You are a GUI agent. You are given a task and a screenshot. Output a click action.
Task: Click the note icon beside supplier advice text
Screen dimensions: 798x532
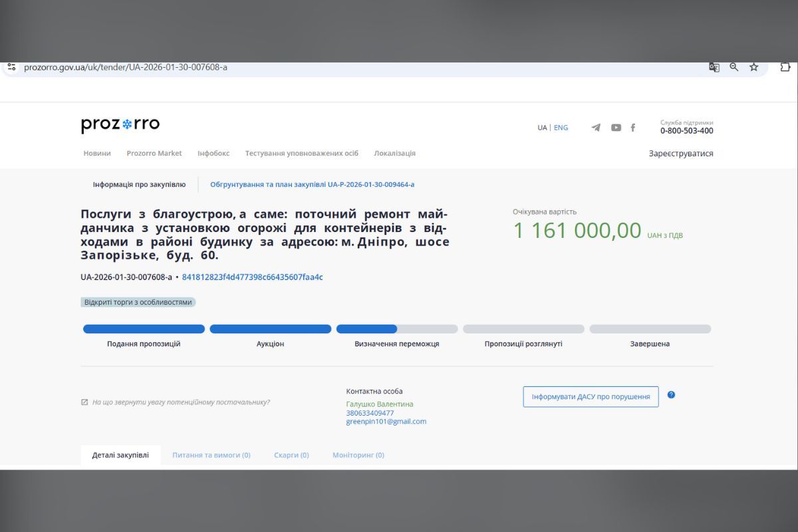[x=84, y=402]
